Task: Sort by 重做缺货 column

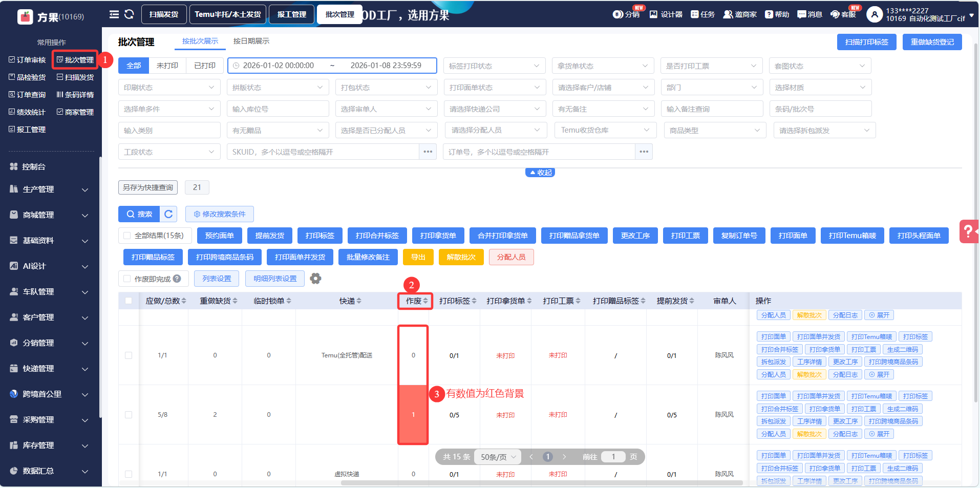Action: [x=235, y=301]
